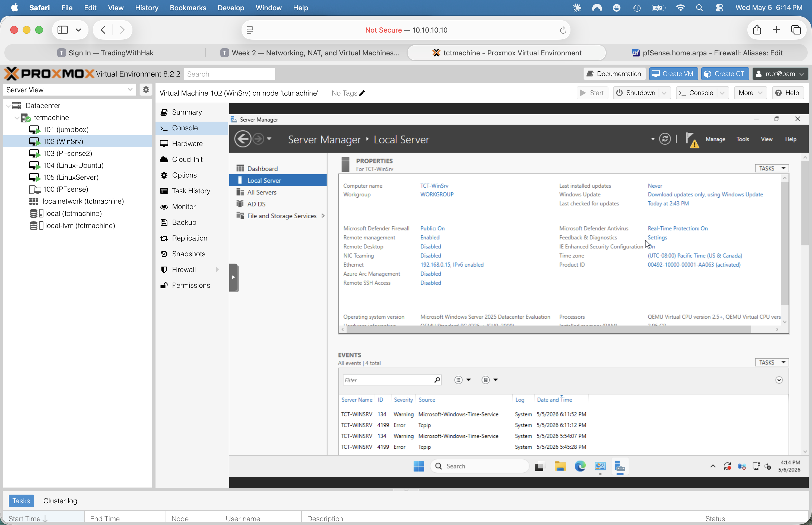Image resolution: width=812 pixels, height=525 pixels.
Task: Open a new Safari tab with plus
Action: 776,30
